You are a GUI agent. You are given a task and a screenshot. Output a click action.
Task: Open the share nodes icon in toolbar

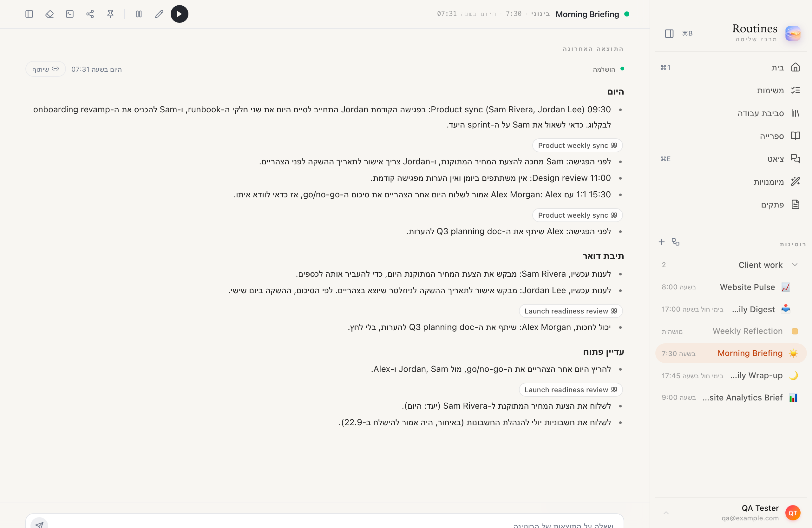tap(90, 14)
